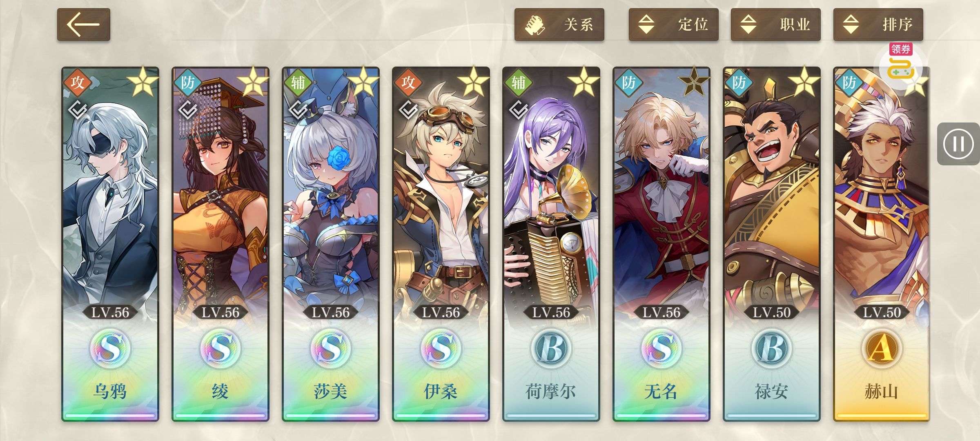Toggle the gold star on 乌鸦 card
980x441 pixels.
(142, 82)
